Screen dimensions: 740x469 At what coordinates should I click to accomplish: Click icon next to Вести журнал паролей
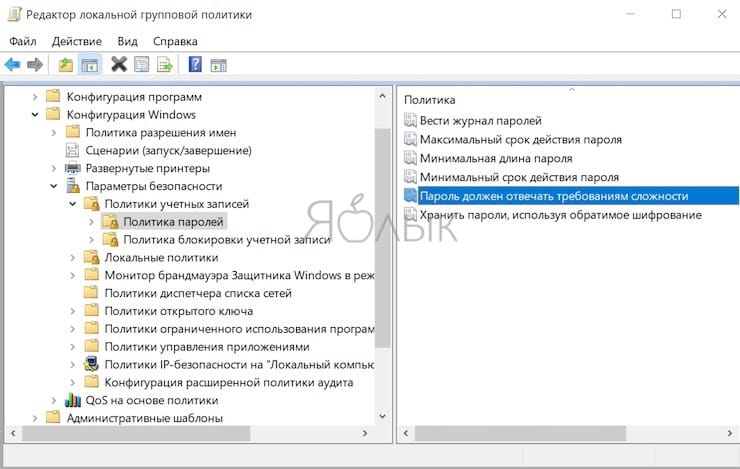coord(410,120)
